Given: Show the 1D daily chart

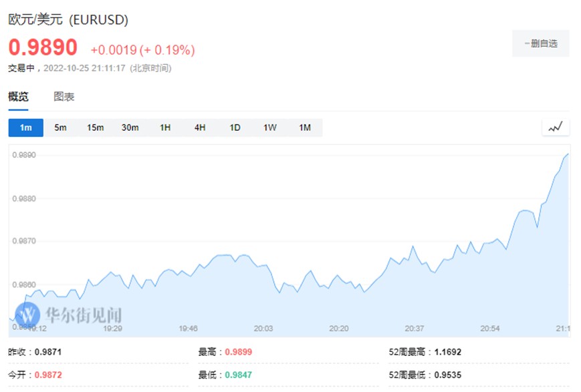Looking at the screenshot, I should point(235,128).
